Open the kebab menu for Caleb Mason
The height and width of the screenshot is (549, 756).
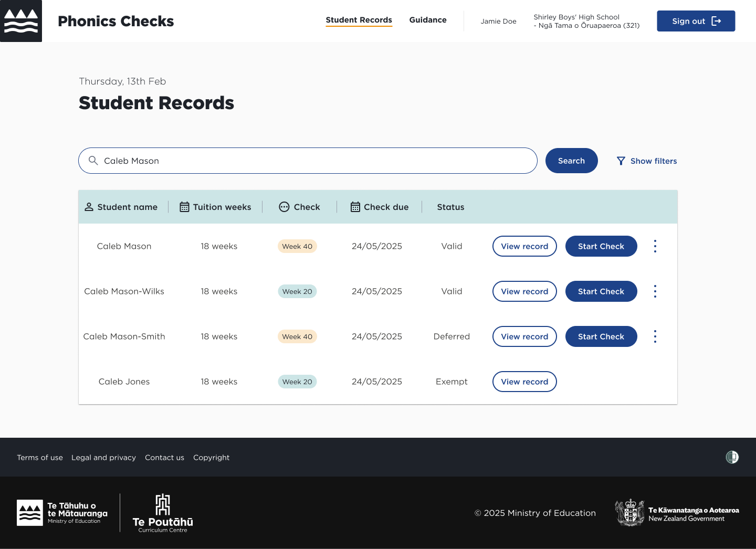[x=655, y=246]
